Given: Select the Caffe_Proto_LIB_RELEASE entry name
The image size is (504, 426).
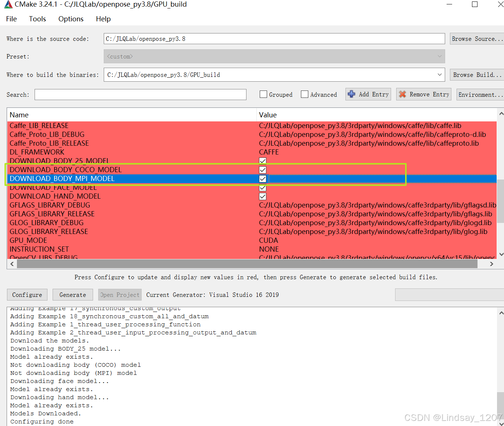Looking at the screenshot, I should click(49, 143).
